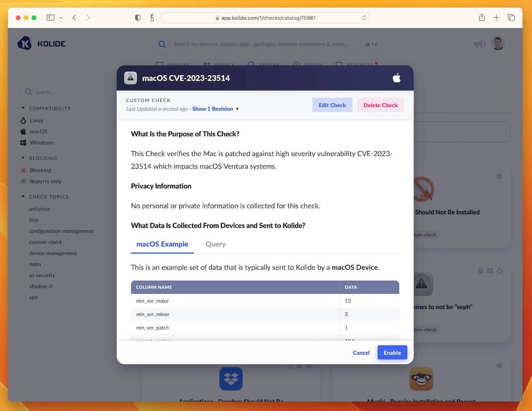Click the profile avatar picture
This screenshot has width=532, height=411.
498,43
